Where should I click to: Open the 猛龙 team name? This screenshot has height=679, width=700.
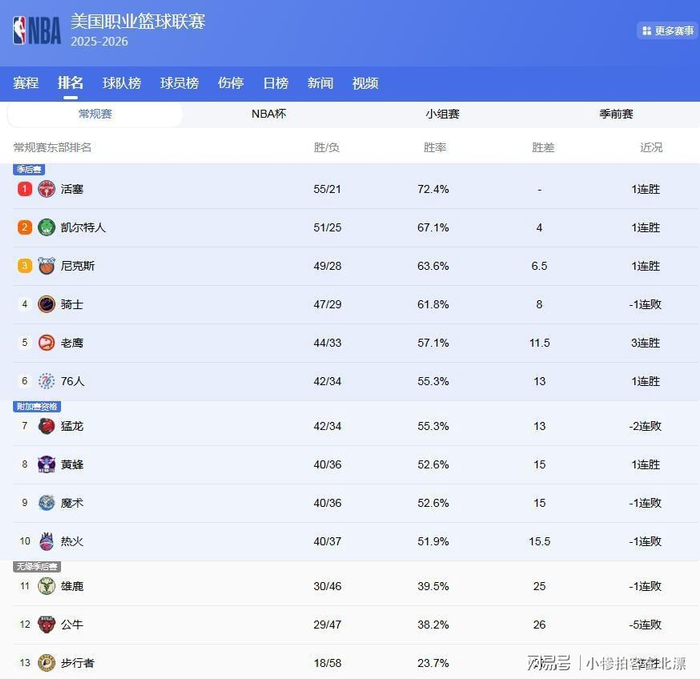72,426
